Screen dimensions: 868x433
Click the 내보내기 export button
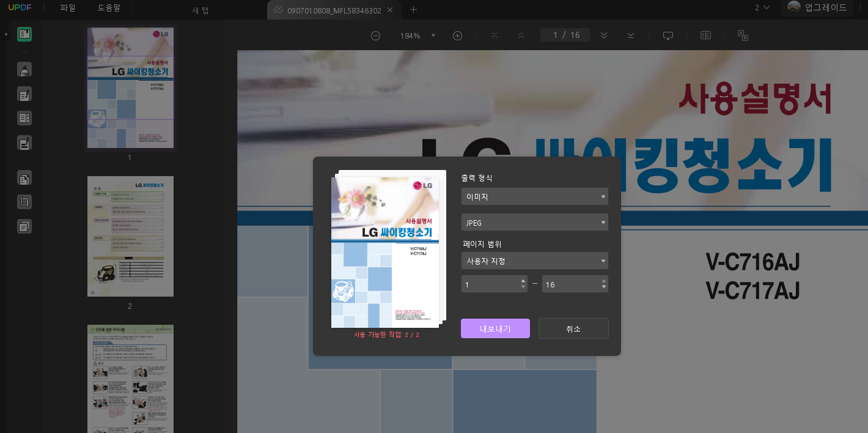pos(495,328)
